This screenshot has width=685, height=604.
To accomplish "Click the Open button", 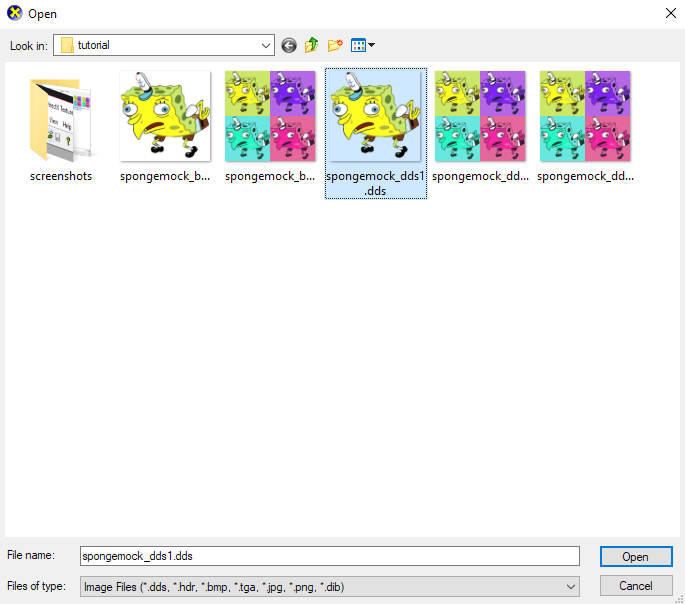I will 636,557.
